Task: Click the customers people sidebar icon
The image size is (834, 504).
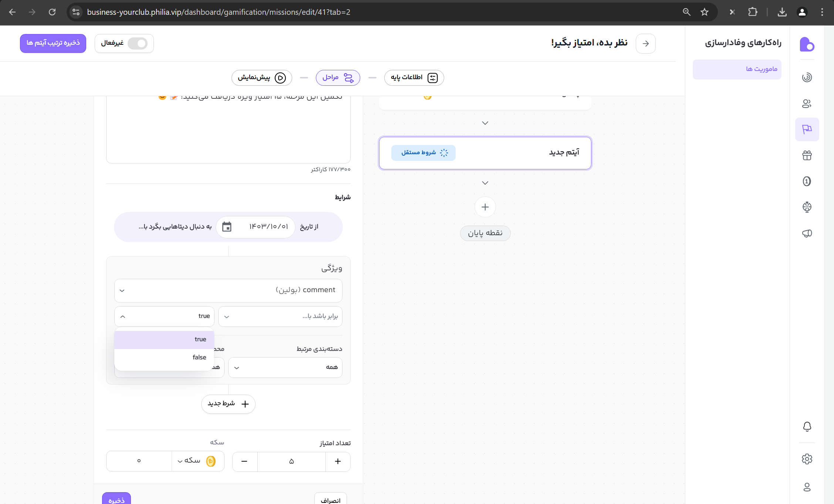Action: pyautogui.click(x=807, y=104)
